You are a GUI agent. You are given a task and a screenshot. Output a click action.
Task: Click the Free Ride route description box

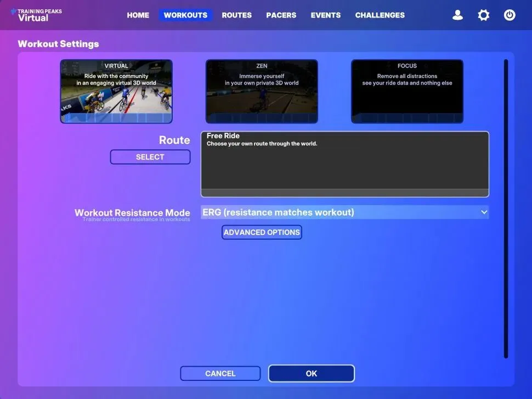pos(344,164)
